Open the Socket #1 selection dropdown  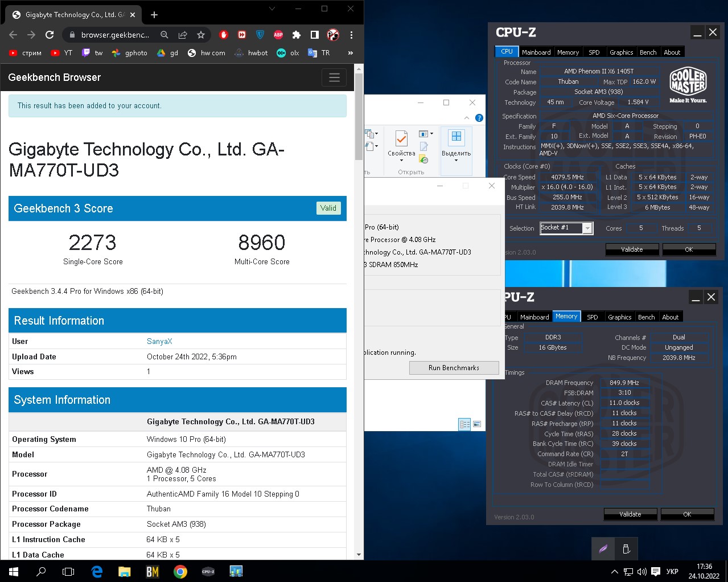pos(588,228)
